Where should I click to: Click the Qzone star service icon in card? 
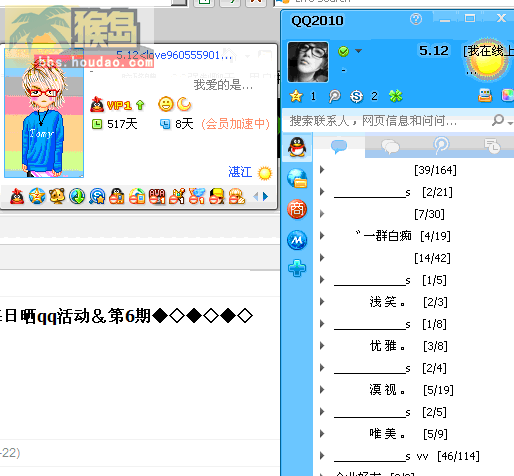(37, 196)
